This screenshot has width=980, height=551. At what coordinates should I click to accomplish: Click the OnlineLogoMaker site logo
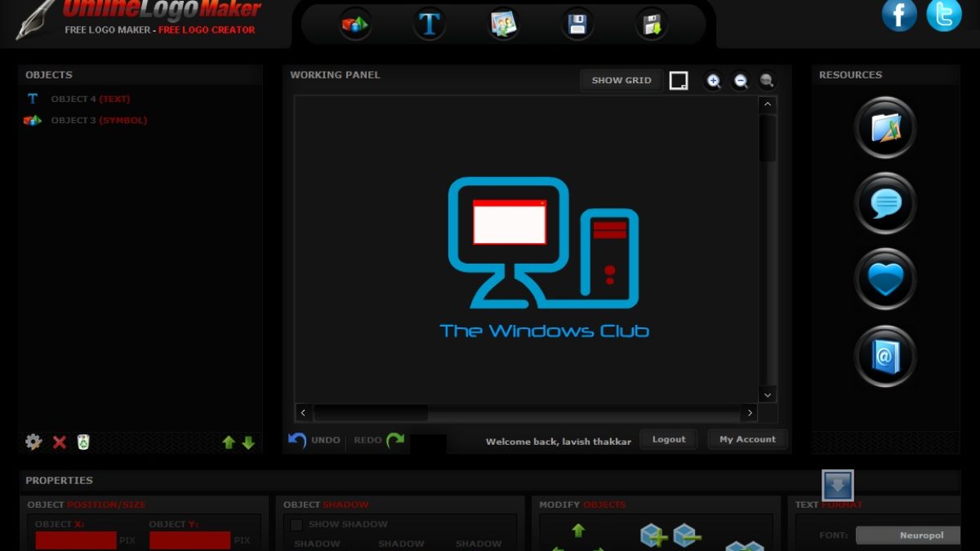coord(139,20)
